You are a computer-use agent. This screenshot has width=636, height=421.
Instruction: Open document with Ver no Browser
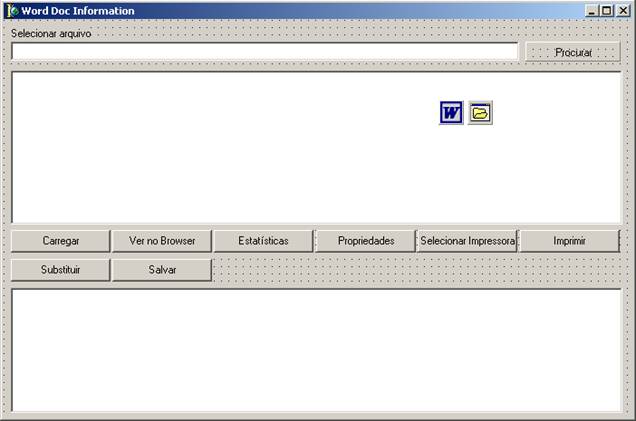pos(162,241)
